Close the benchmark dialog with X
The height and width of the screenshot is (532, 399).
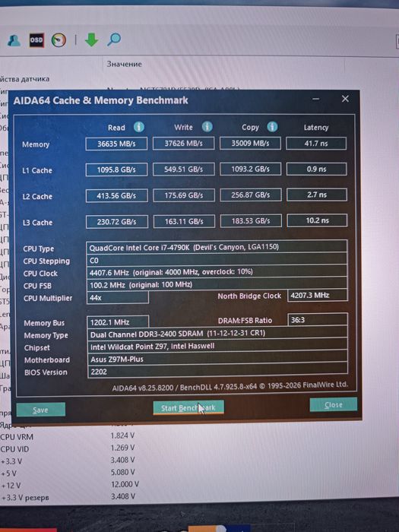click(x=345, y=98)
